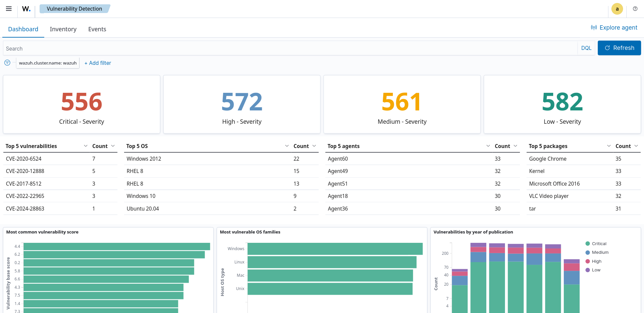Screen dimensions: 644x313
Task: Click the Add filter link
Action: [x=97, y=63]
